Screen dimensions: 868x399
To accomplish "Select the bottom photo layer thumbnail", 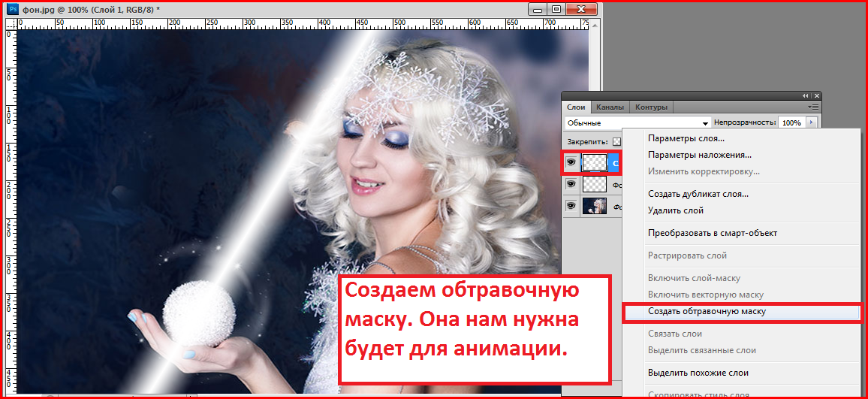I will (594, 206).
